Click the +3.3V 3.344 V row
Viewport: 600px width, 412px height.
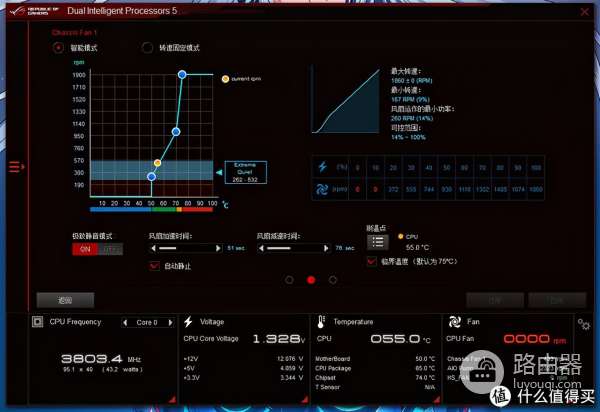click(x=243, y=378)
